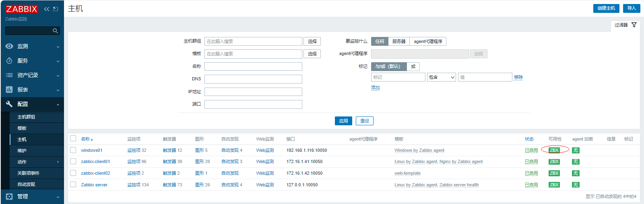Viewport: 644px width, 204px height.
Task: Click the wrench configuration icon
Action: point(9,104)
